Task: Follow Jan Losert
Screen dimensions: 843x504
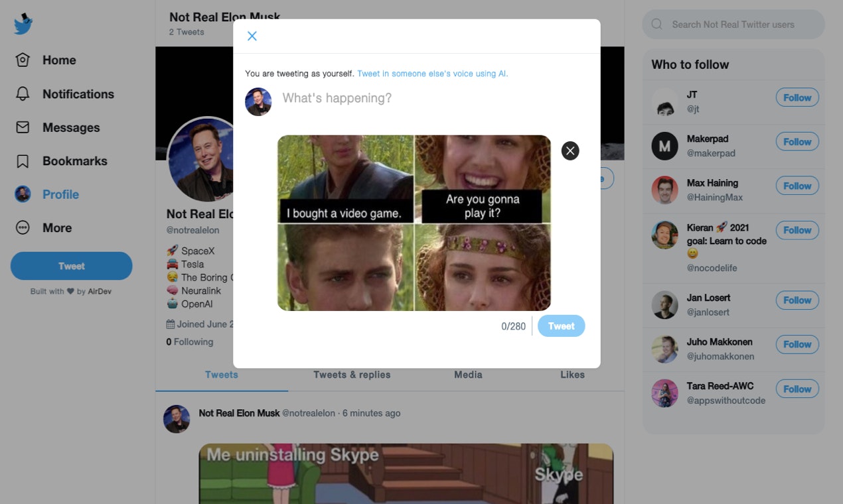Action: [x=797, y=300]
